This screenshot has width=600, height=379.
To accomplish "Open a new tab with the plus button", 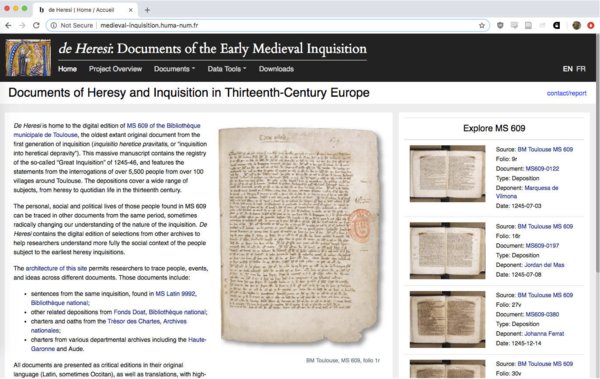I will [147, 10].
